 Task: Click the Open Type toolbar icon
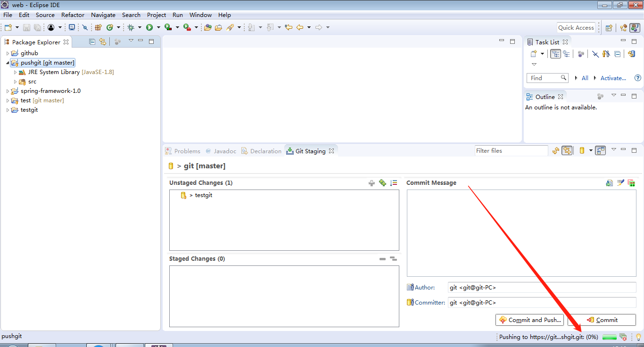click(x=207, y=27)
